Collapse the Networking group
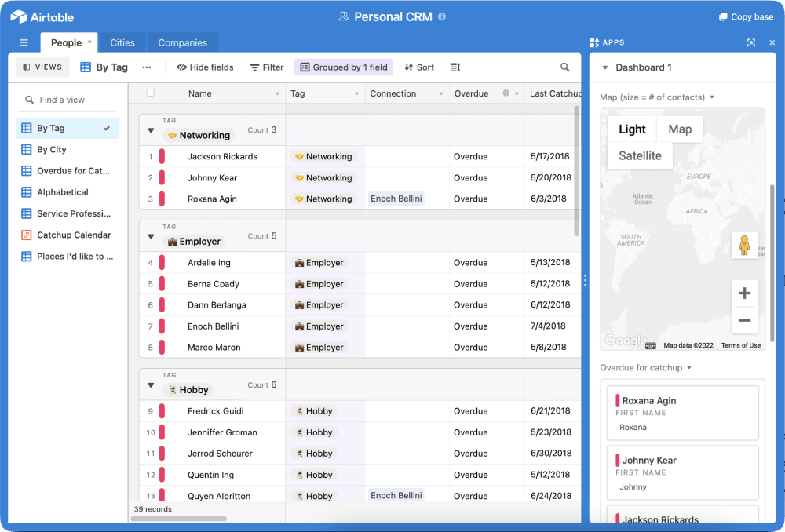Viewport: 785px width, 532px height. point(151,130)
